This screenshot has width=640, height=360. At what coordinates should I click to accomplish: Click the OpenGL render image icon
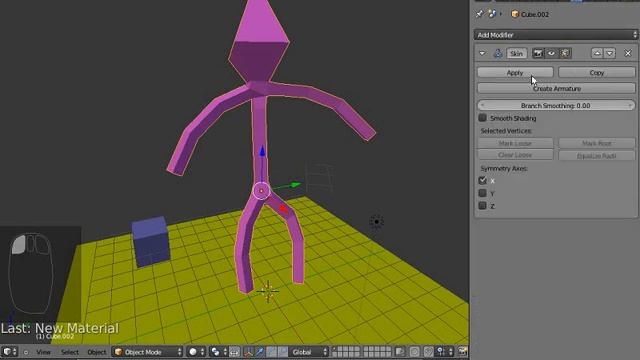(x=462, y=352)
